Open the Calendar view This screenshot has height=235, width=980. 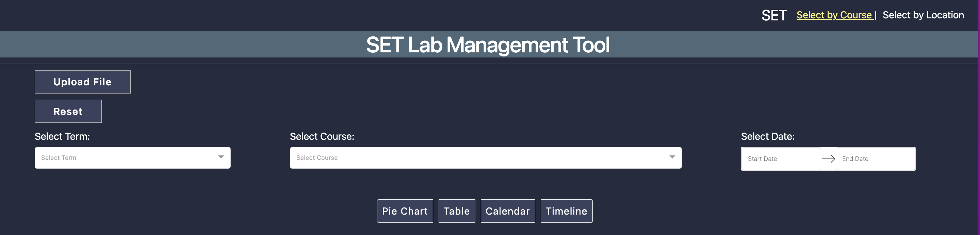click(507, 211)
